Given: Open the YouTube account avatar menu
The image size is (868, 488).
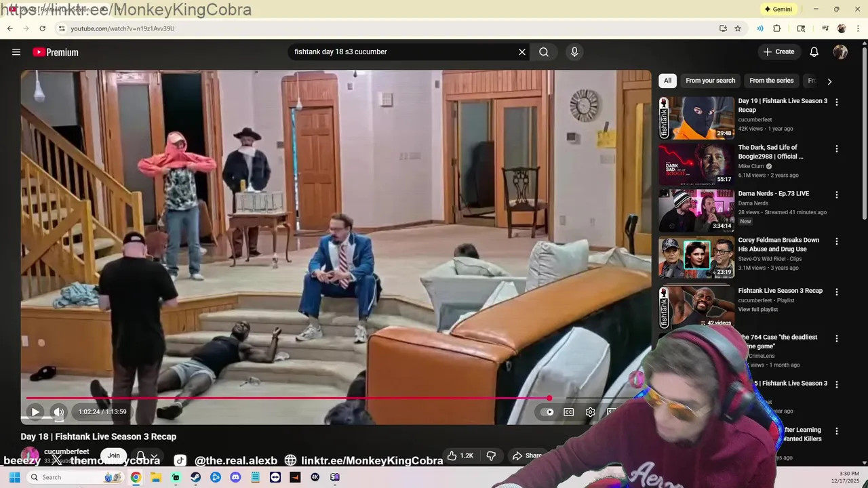Looking at the screenshot, I should click(x=840, y=52).
